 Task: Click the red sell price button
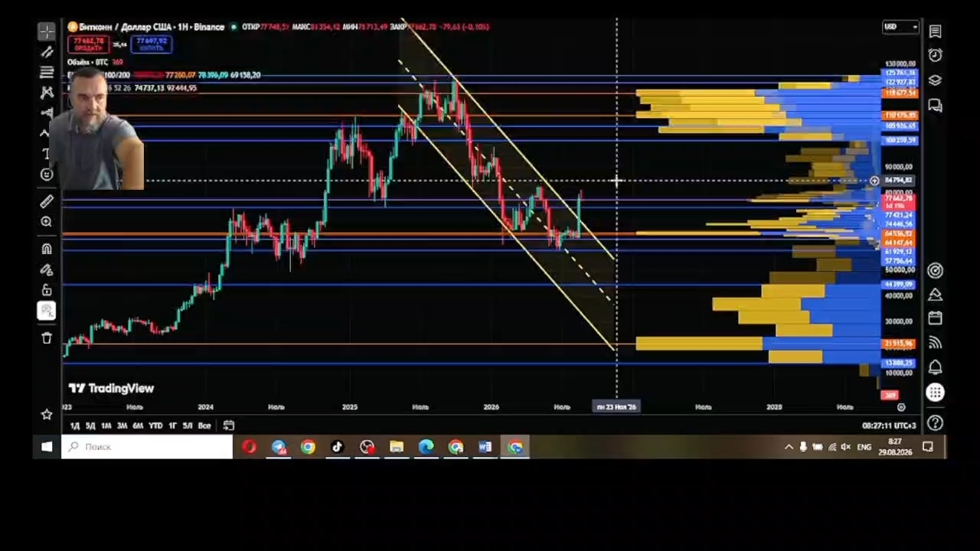point(89,44)
